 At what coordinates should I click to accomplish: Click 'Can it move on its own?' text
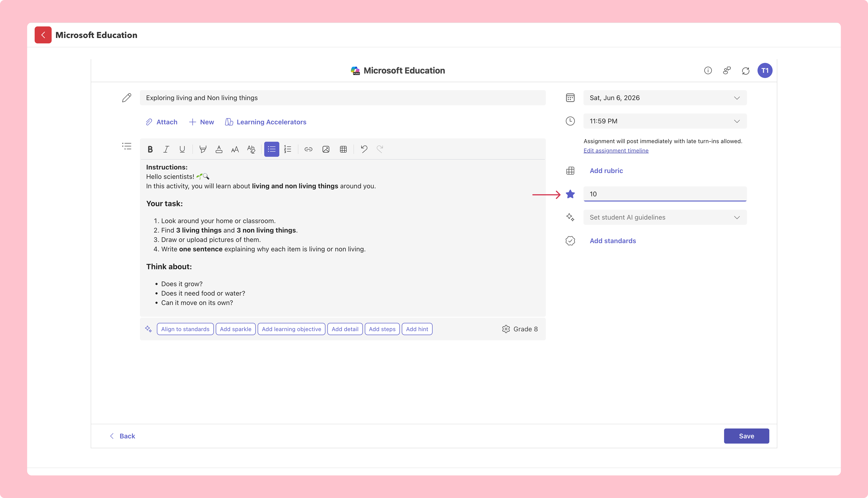point(197,303)
